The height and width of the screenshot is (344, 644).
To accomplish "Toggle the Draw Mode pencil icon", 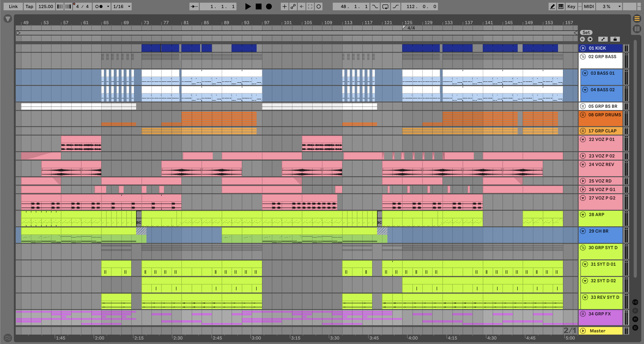I will tap(552, 6).
